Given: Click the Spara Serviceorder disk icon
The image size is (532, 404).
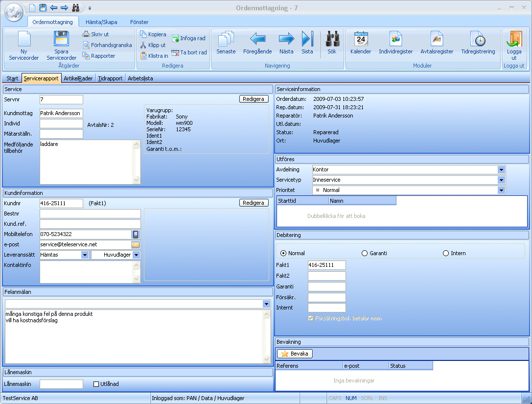Looking at the screenshot, I should (x=61, y=39).
